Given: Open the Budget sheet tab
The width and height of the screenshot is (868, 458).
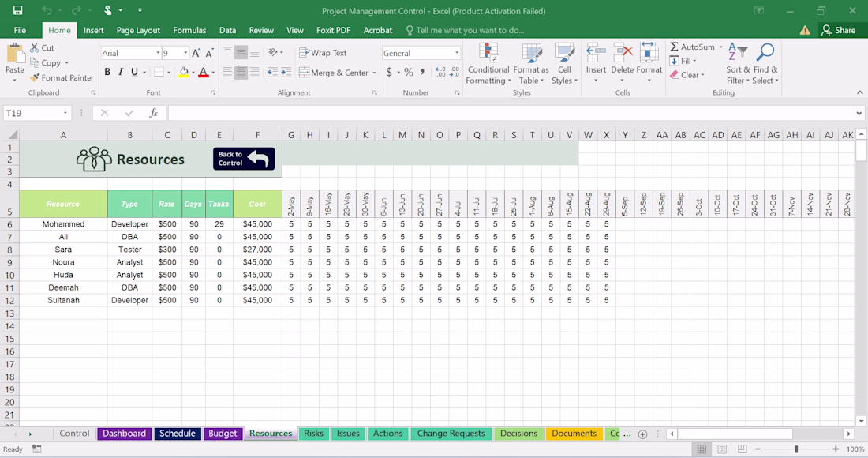Looking at the screenshot, I should pos(223,434).
